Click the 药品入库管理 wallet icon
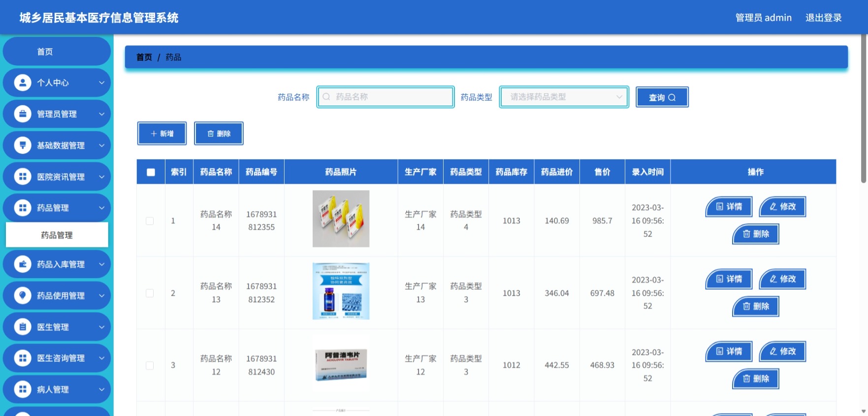 coord(23,264)
